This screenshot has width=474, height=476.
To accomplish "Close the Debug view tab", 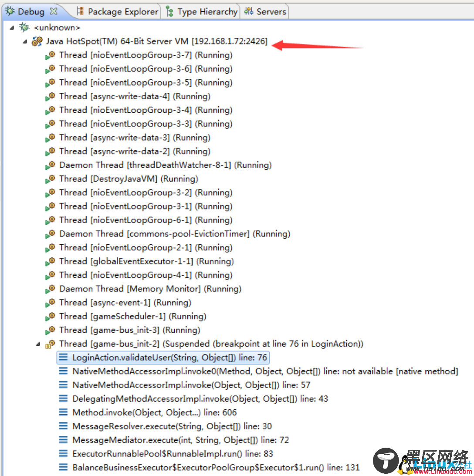I will click(x=54, y=11).
